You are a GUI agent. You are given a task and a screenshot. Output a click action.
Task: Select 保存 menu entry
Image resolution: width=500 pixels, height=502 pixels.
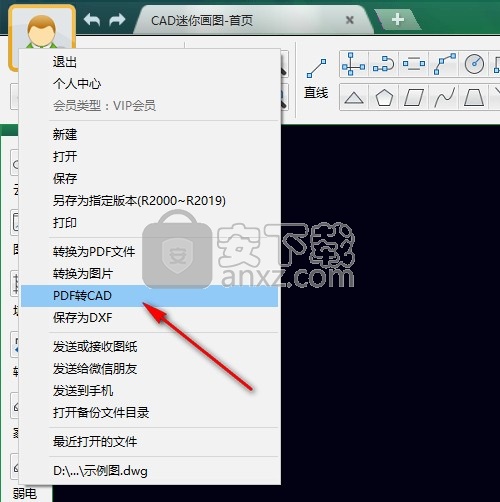[x=149, y=178]
